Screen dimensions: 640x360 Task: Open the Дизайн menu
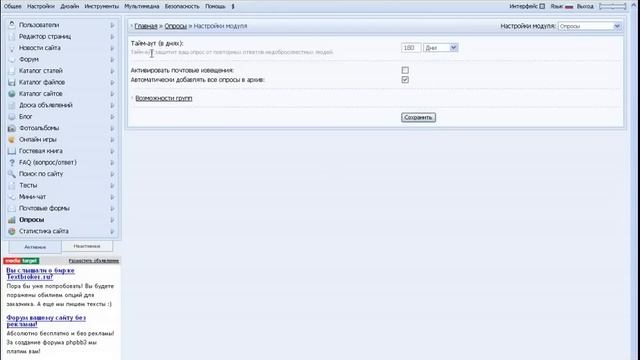(x=70, y=7)
